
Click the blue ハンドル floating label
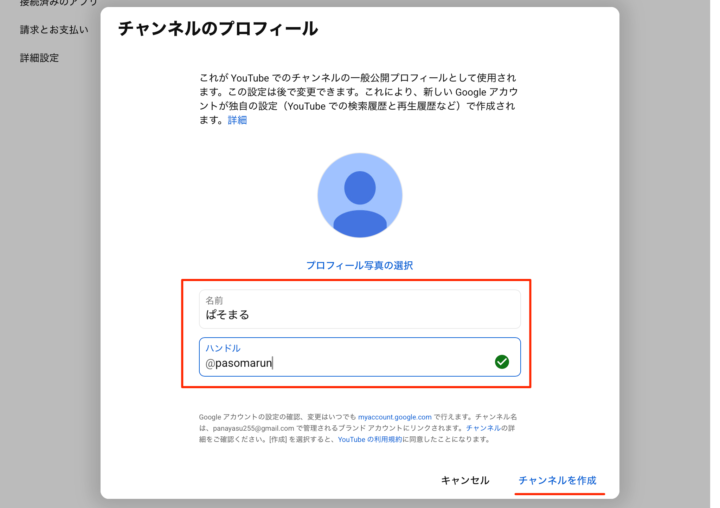click(222, 348)
